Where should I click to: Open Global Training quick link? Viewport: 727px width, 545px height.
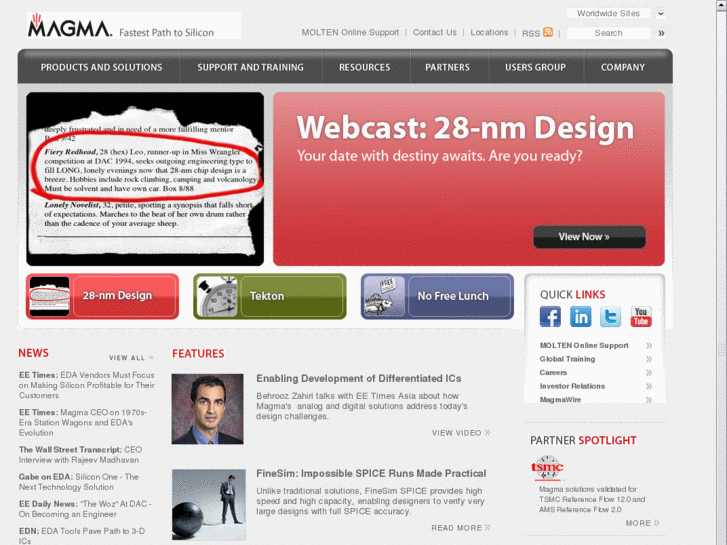click(x=567, y=359)
